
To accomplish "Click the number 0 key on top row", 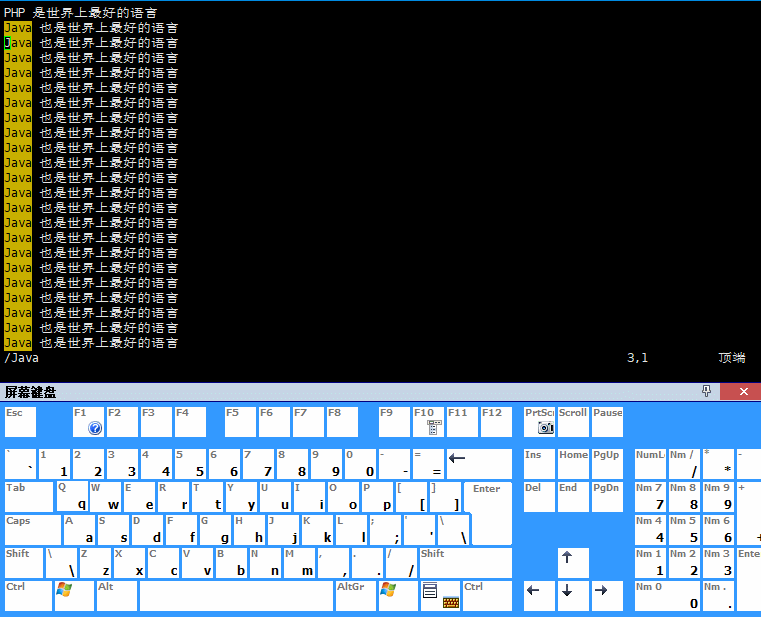I will 360,464.
